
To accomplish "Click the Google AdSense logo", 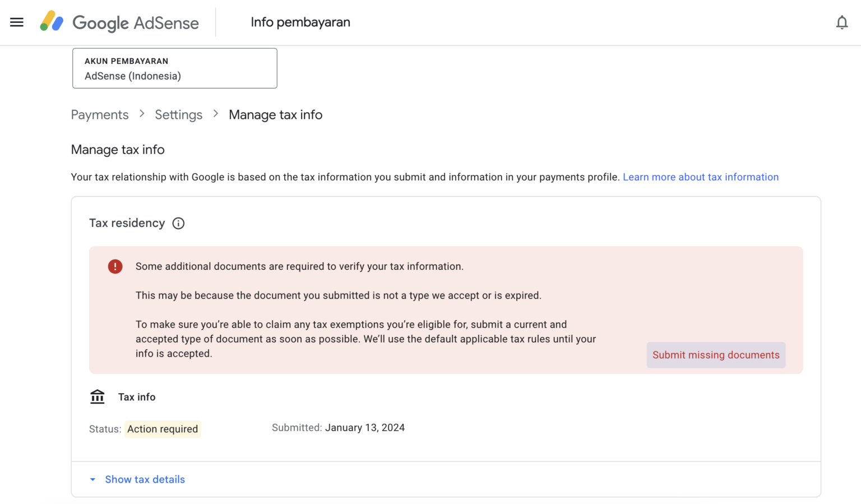I will (x=119, y=22).
